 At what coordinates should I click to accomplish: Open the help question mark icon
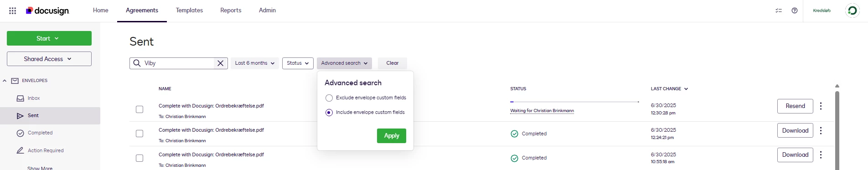pos(795,10)
